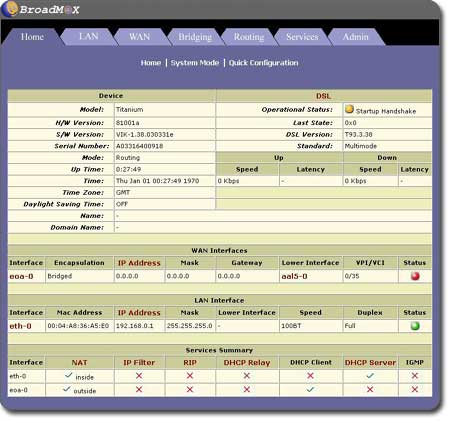
Task: Click the Startup Handshake status text
Action: tap(386, 111)
